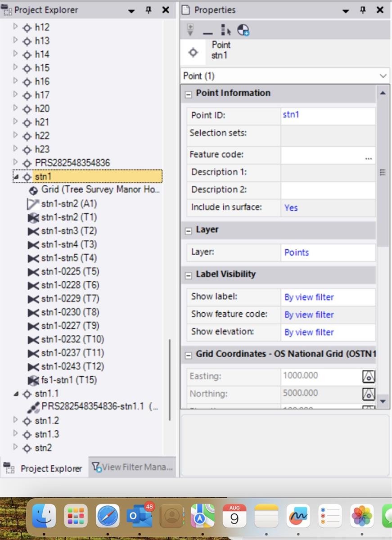This screenshot has width=392, height=540.
Task: Collapse the stn1.1 tree node
Action: [16, 394]
